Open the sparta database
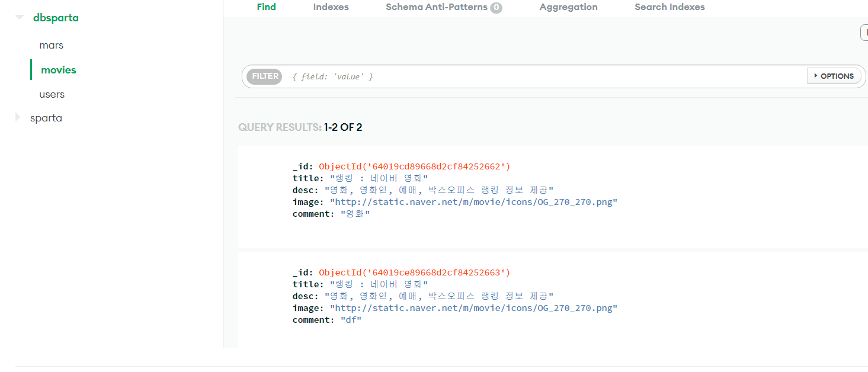This screenshot has height=372, width=868. click(46, 118)
